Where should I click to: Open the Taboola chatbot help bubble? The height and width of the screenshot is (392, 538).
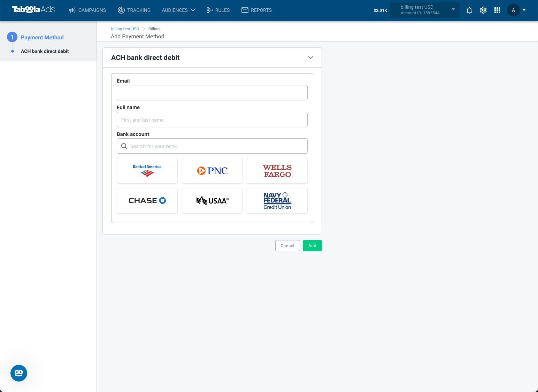19,373
